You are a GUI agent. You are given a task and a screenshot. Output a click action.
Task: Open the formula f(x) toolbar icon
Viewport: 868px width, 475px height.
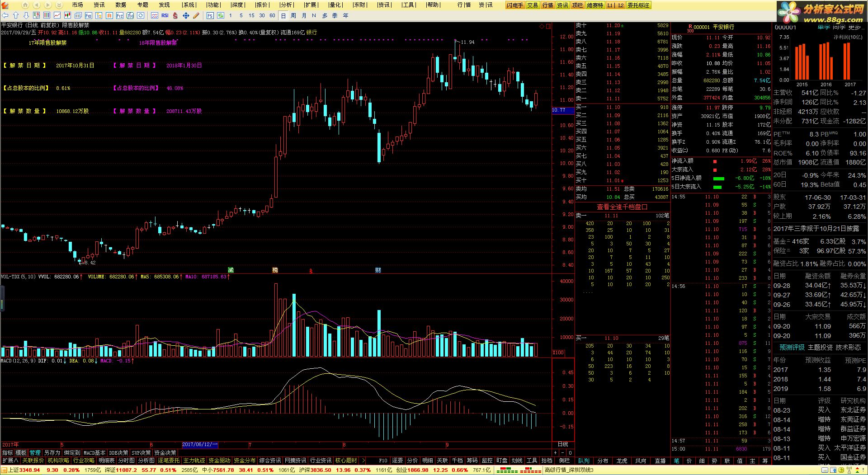pyautogui.click(x=130, y=15)
